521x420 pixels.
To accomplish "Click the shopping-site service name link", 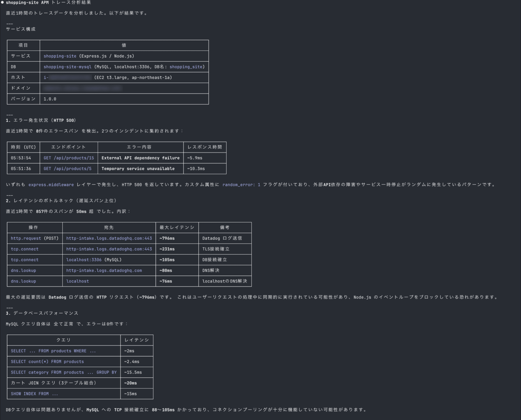I will [60, 56].
